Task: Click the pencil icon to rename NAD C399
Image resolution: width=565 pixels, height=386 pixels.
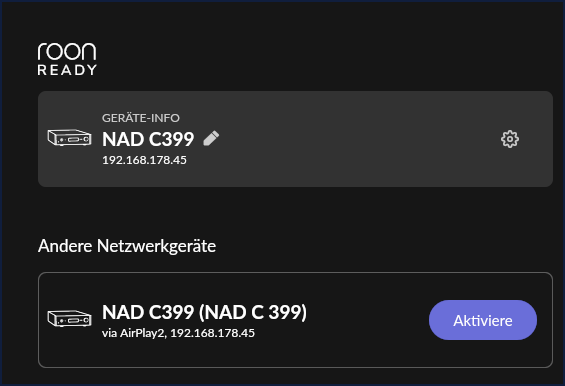Action: 211,139
